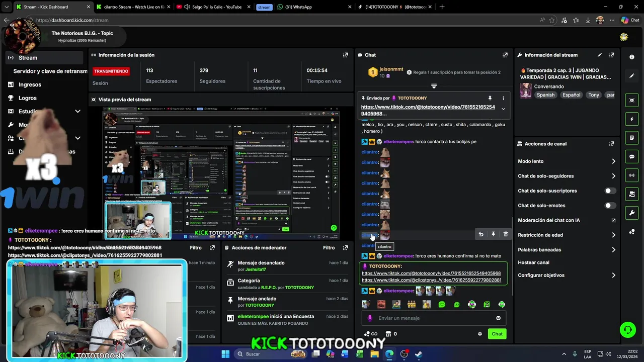Open Servidor y clave de retransmisión

point(50,71)
